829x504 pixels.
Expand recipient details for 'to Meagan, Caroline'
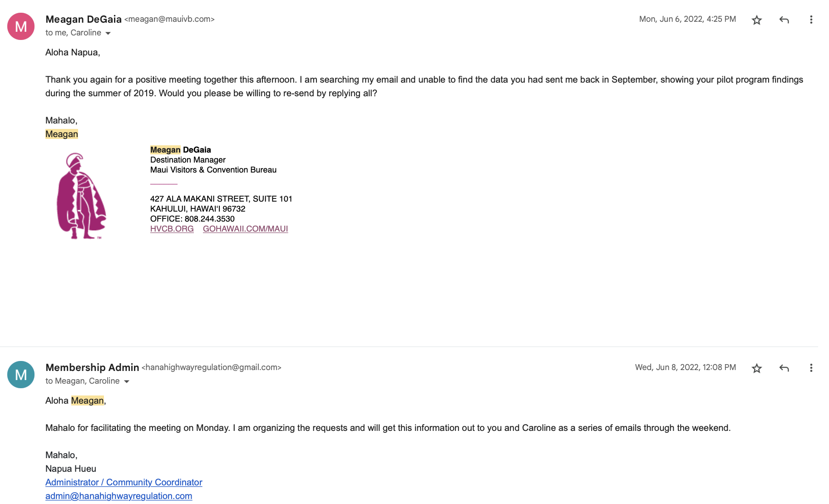point(127,381)
